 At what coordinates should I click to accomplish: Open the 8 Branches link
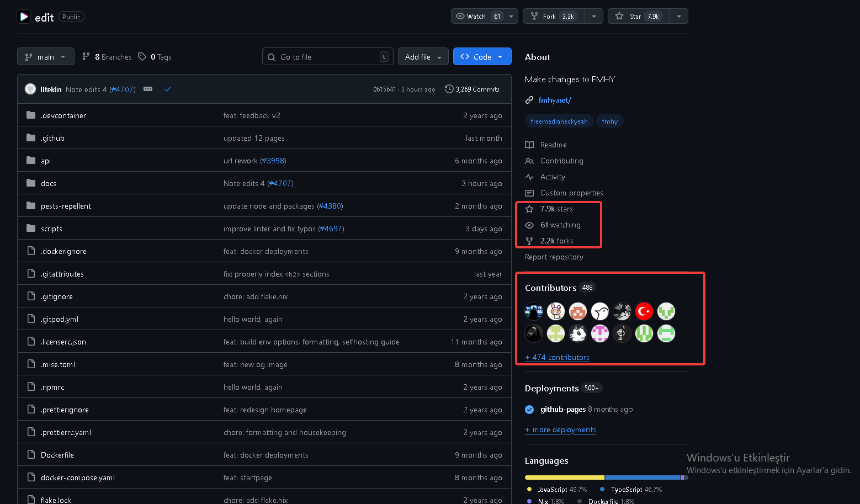107,57
